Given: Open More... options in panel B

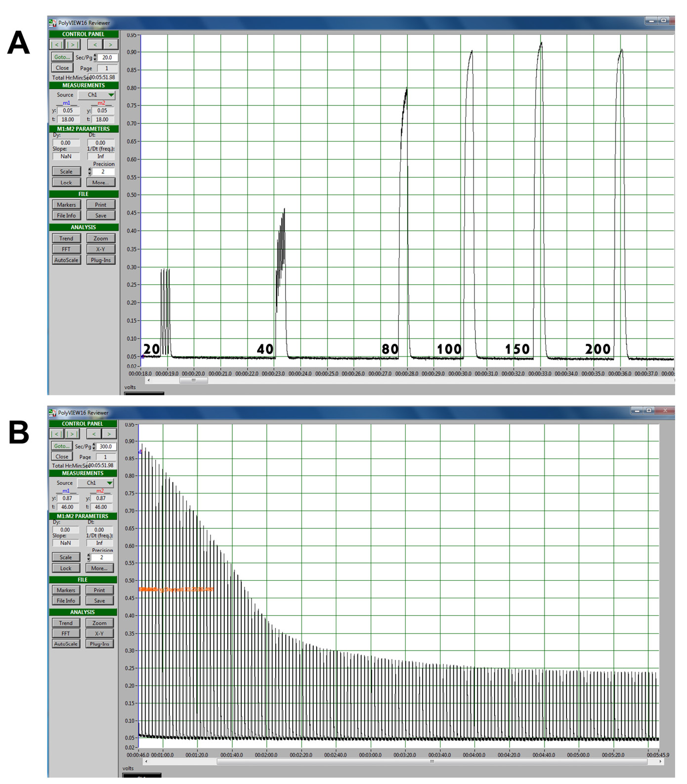Looking at the screenshot, I should (x=99, y=568).
